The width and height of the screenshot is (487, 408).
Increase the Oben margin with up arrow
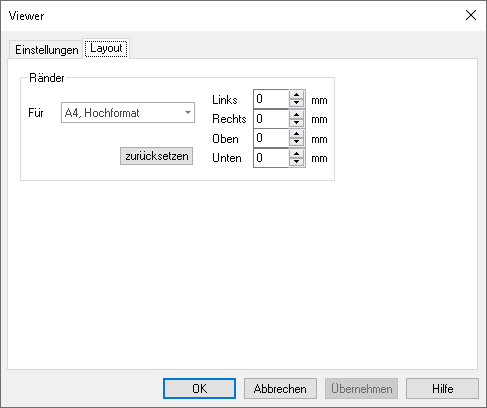[x=296, y=133]
